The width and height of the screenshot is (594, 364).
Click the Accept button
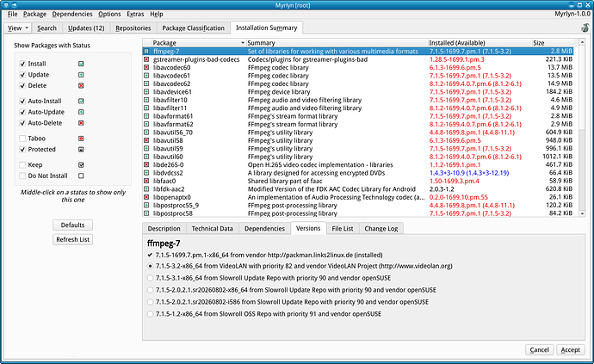coord(570,349)
